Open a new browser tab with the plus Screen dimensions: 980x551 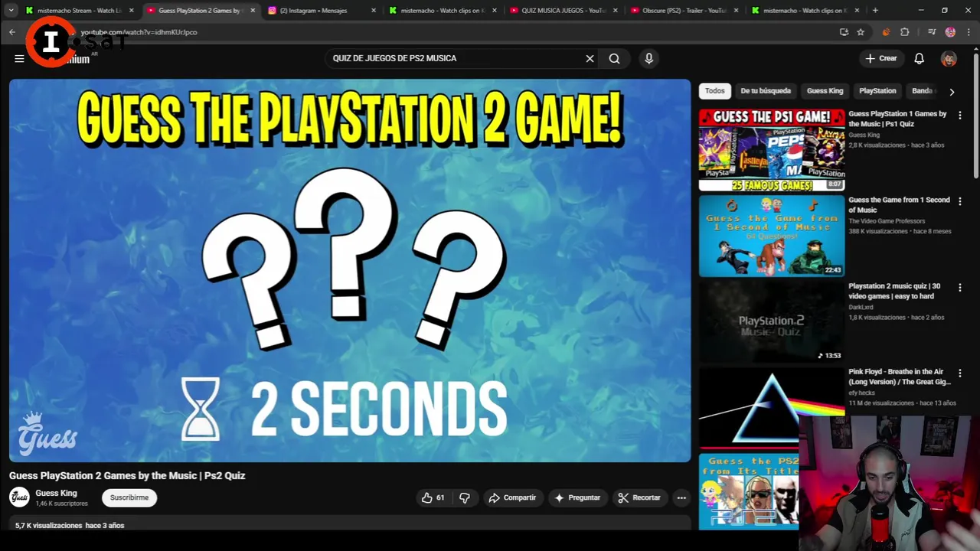point(875,11)
